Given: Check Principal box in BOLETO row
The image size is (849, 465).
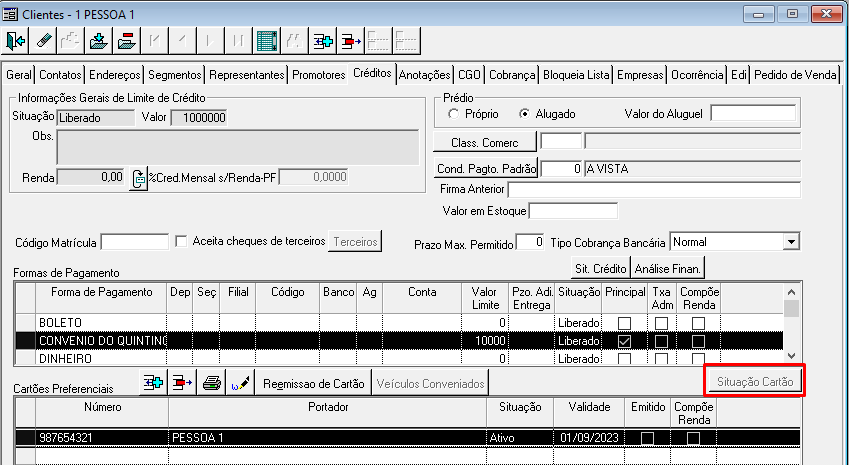Looking at the screenshot, I should [x=624, y=323].
